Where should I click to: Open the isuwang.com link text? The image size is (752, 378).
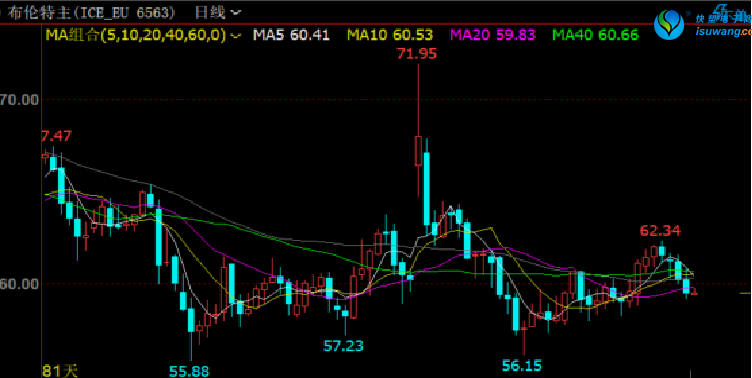point(724,33)
